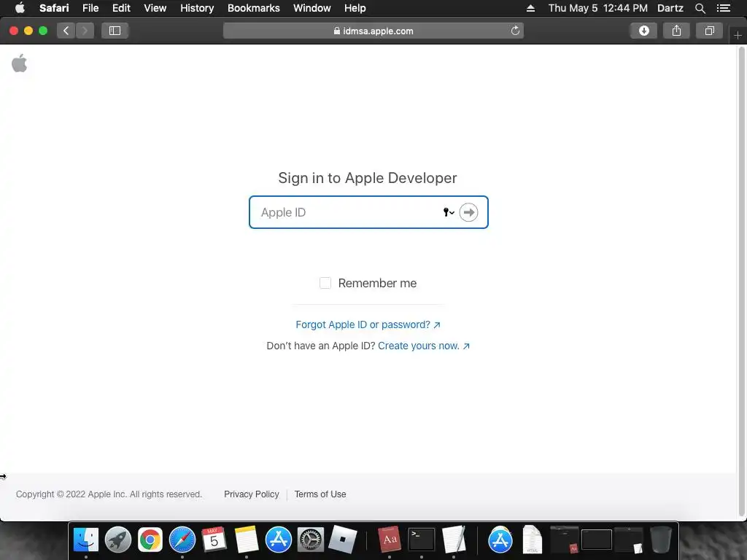This screenshot has width=747, height=560.
Task: Open the Trash in the Dock
Action: (x=661, y=540)
